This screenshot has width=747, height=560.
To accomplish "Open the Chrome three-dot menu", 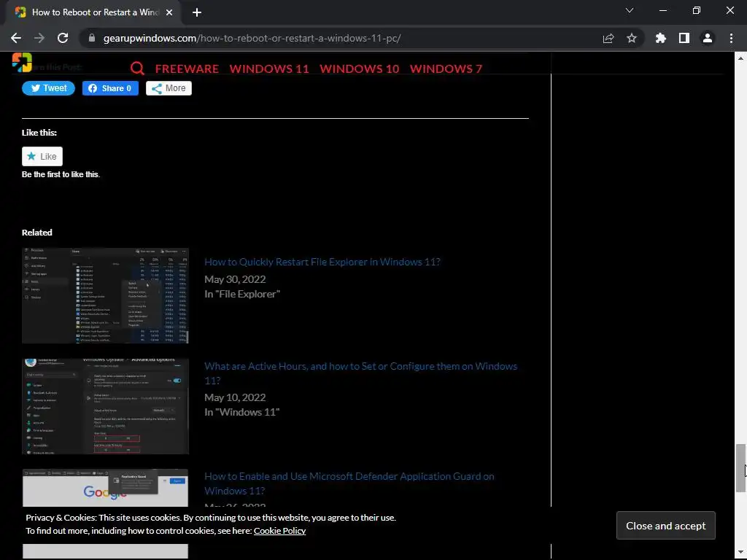I will pyautogui.click(x=731, y=38).
